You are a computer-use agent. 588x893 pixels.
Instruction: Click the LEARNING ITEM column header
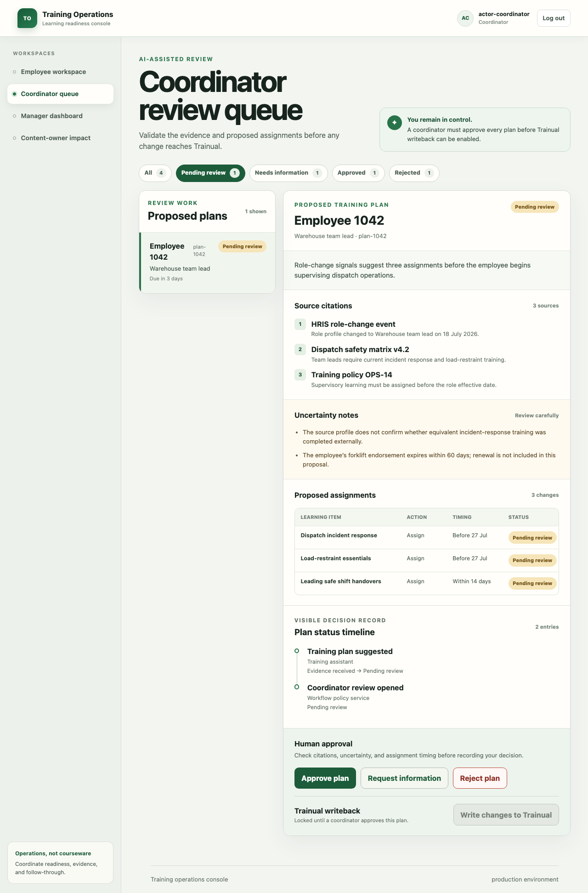point(321,517)
